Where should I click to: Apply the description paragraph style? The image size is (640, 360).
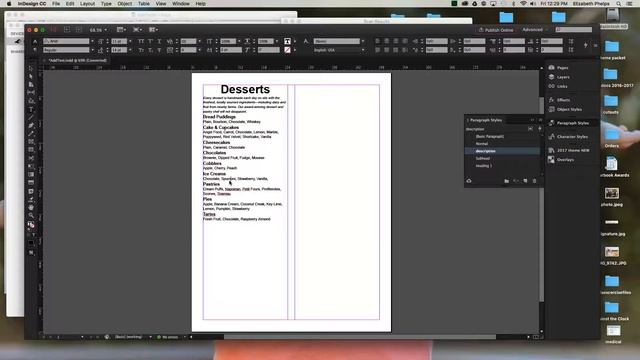[502, 151]
